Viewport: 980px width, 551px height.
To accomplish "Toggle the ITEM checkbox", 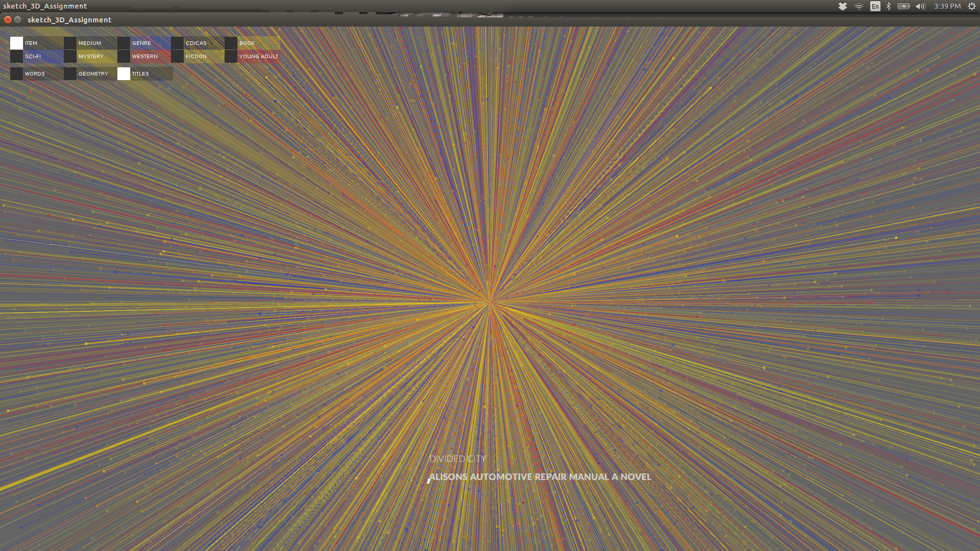I will click(16, 43).
